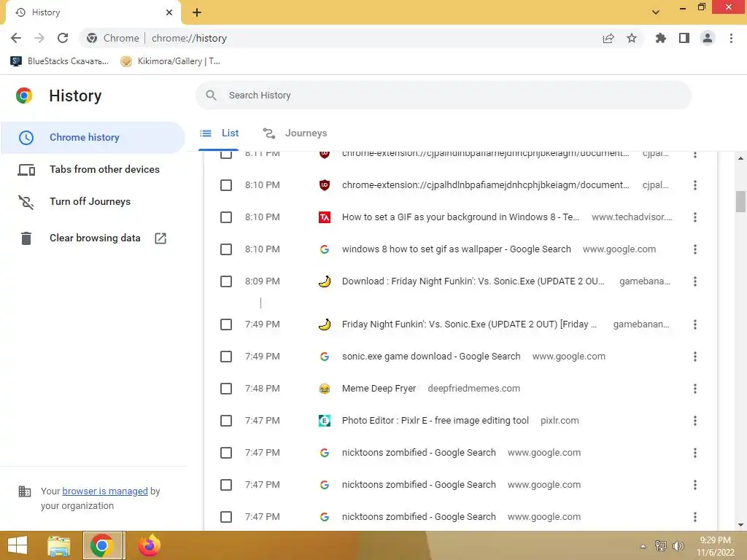This screenshot has width=747, height=560.
Task: Open actions menu for techadvisor entry
Action: 695,217
